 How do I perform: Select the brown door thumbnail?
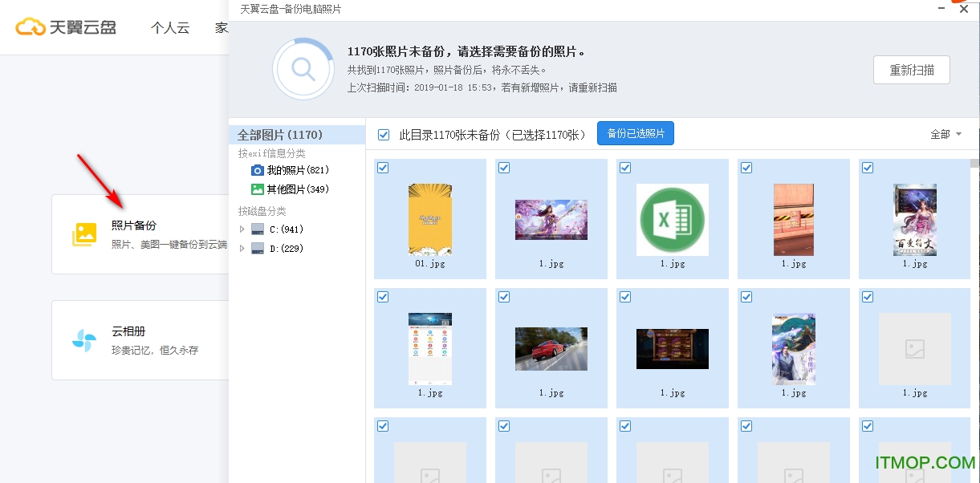794,220
